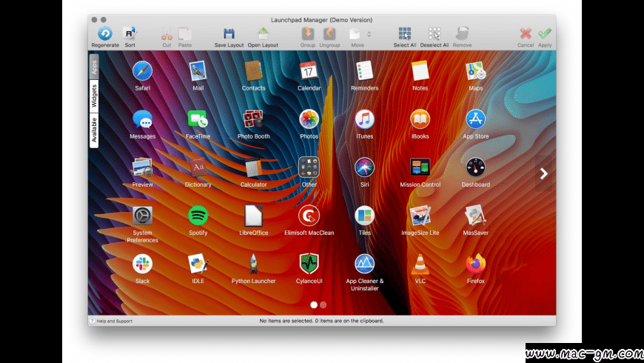The image size is (644, 363).
Task: Switch to the Apps side tab
Action: [x=94, y=67]
